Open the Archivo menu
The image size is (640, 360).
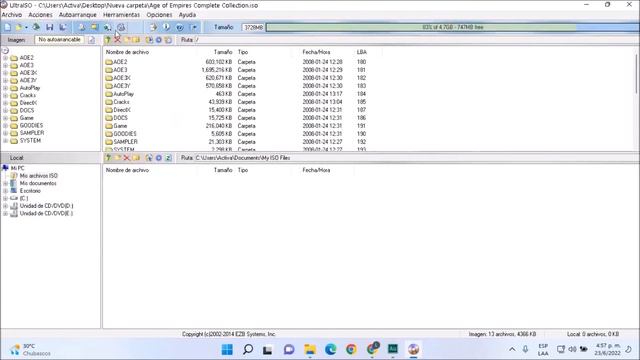click(12, 15)
